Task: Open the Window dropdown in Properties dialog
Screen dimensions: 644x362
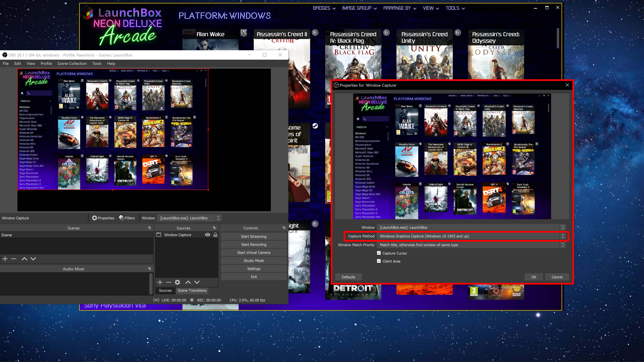Action: click(x=471, y=228)
